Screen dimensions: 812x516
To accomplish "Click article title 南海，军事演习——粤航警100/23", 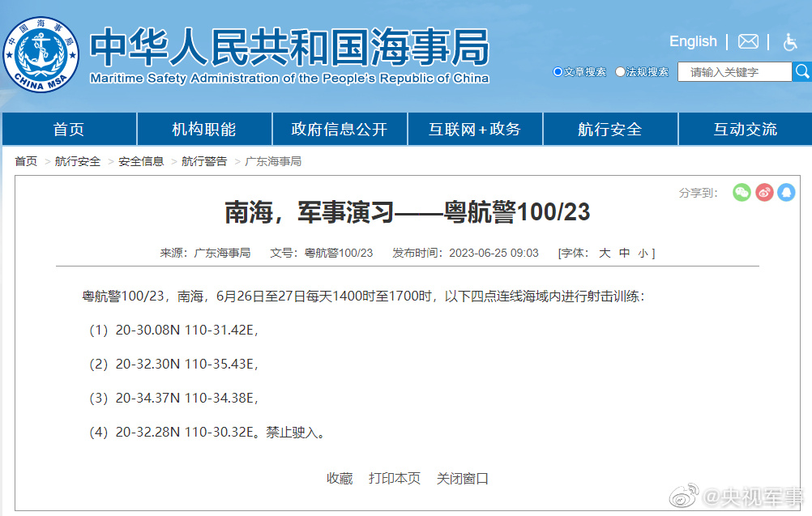I will click(407, 212).
